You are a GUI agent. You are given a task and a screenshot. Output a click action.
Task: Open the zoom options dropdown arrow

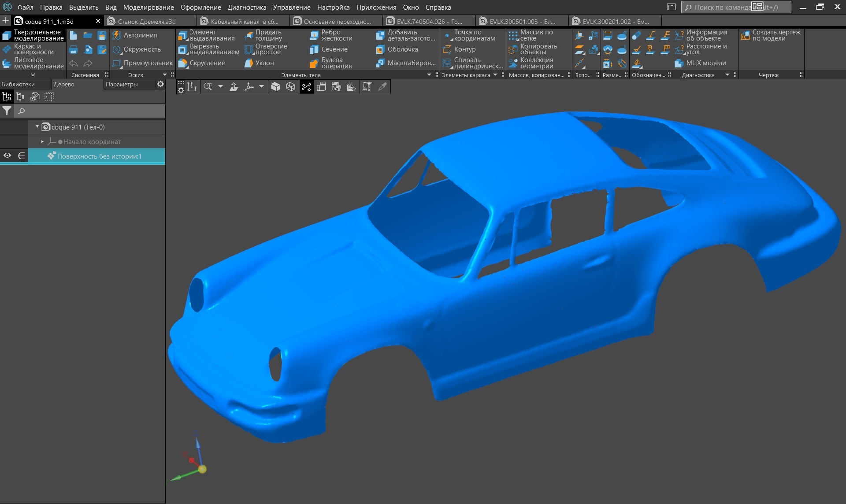click(220, 87)
